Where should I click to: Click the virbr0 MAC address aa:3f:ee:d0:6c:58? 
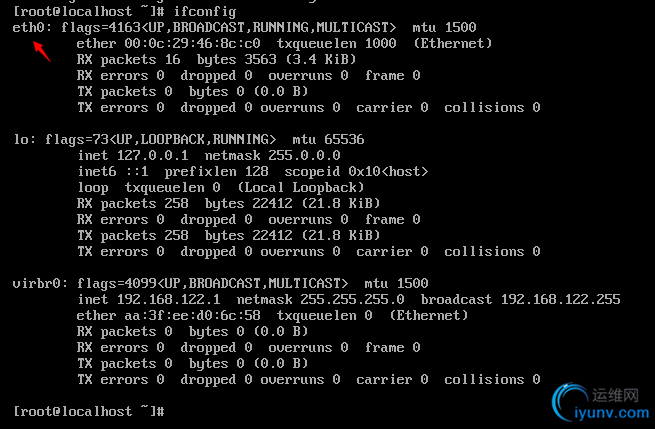click(x=192, y=315)
